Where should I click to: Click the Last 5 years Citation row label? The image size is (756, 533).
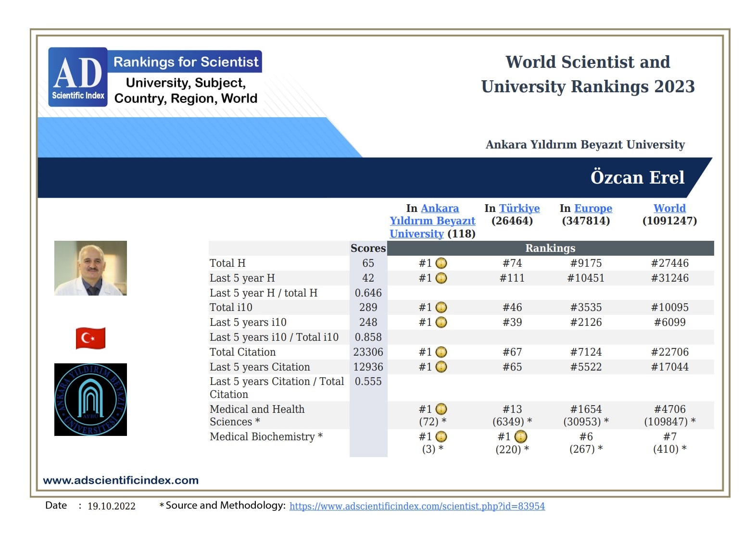click(260, 367)
